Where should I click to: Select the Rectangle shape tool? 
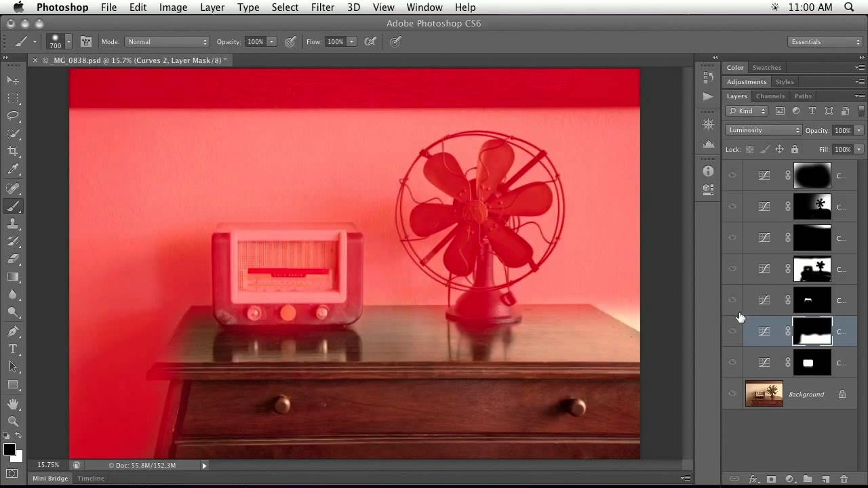point(13,384)
